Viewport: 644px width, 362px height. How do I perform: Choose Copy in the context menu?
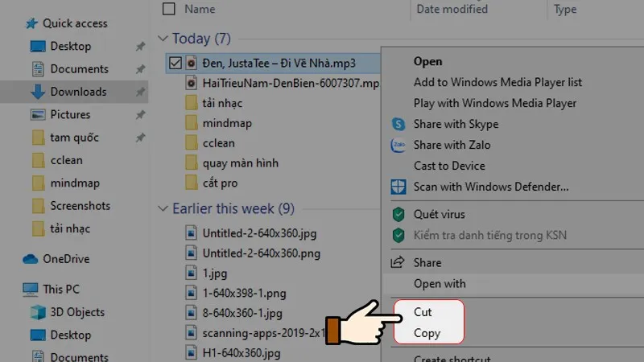click(x=427, y=333)
